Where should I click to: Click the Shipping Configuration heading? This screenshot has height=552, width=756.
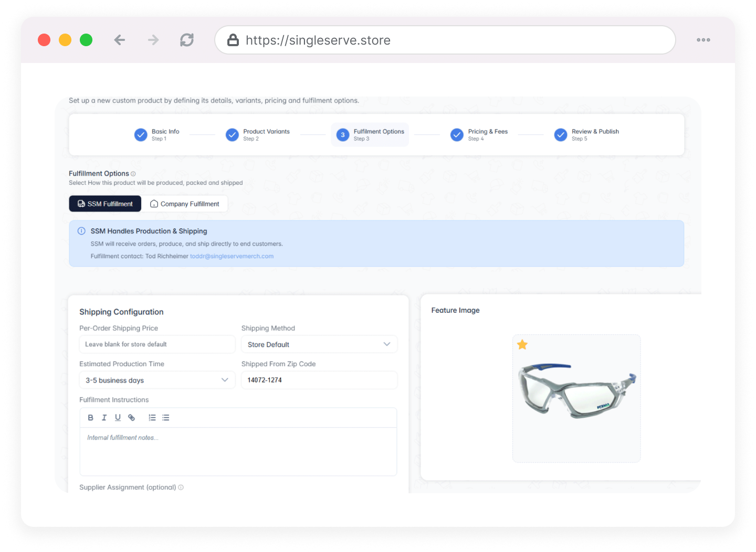coord(121,312)
